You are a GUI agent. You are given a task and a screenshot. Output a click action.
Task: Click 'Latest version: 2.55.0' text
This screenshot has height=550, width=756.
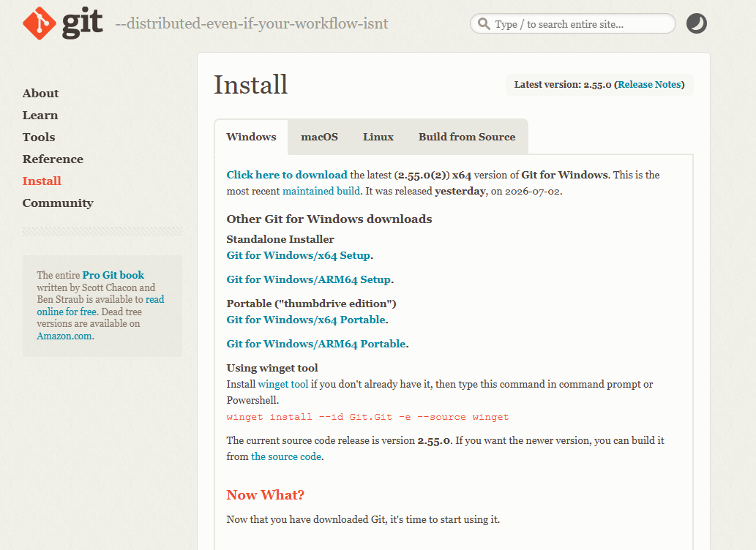(563, 84)
